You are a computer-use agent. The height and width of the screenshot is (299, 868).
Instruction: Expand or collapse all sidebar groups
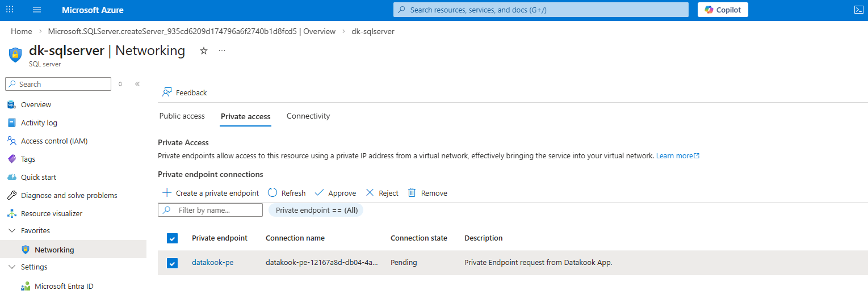[x=120, y=84]
